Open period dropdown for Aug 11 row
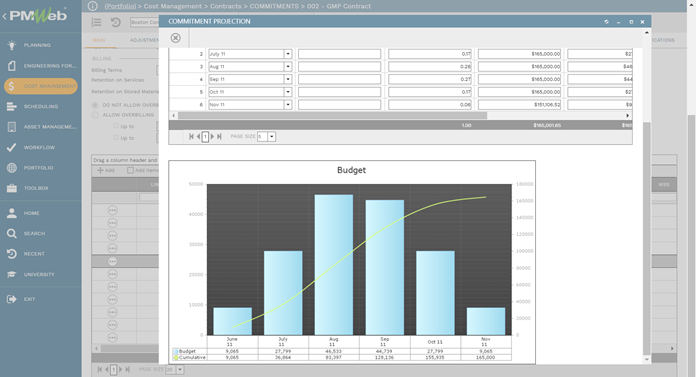Image resolution: width=696 pixels, height=377 pixels. tap(288, 67)
